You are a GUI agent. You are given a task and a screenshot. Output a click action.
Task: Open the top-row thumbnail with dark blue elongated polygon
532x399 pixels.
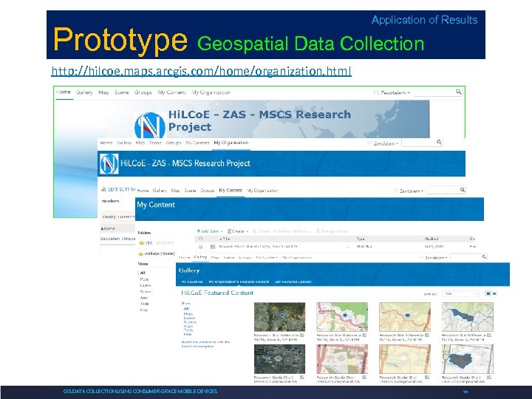468,317
